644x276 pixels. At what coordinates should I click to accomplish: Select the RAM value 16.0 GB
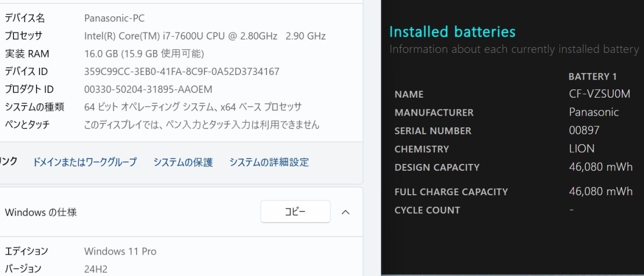(100, 54)
